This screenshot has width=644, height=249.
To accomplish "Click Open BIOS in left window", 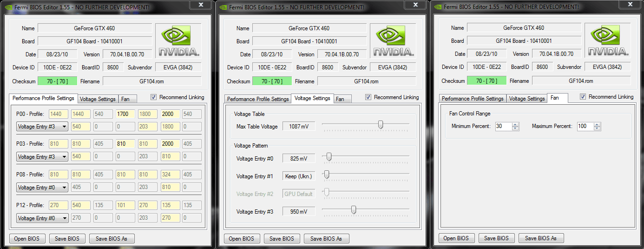I will [x=27, y=238].
